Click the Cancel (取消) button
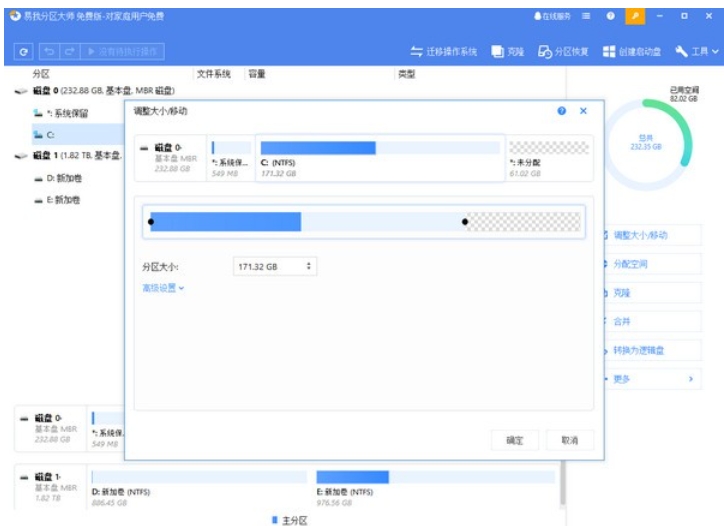This screenshot has height=526, width=724. (570, 440)
